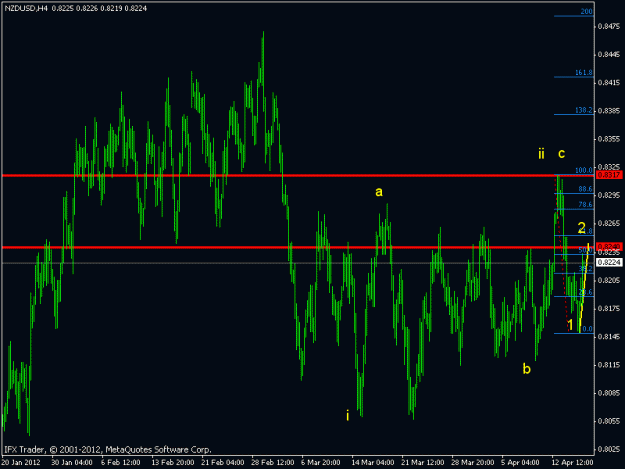The width and height of the screenshot is (625, 469).
Task: Click the 0.8295 price scale value
Action: 609,195
